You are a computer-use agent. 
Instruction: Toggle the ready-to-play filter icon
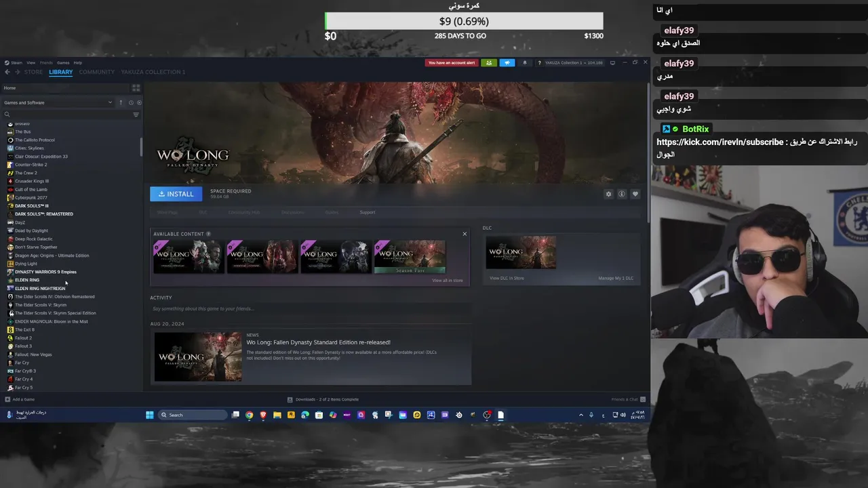(139, 103)
